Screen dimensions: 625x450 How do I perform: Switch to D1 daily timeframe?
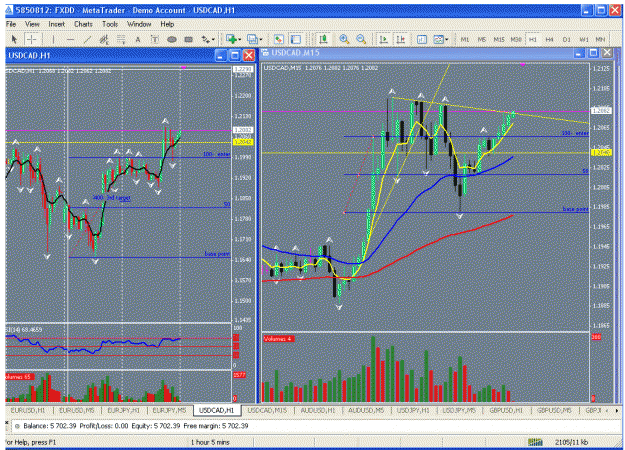coord(566,39)
